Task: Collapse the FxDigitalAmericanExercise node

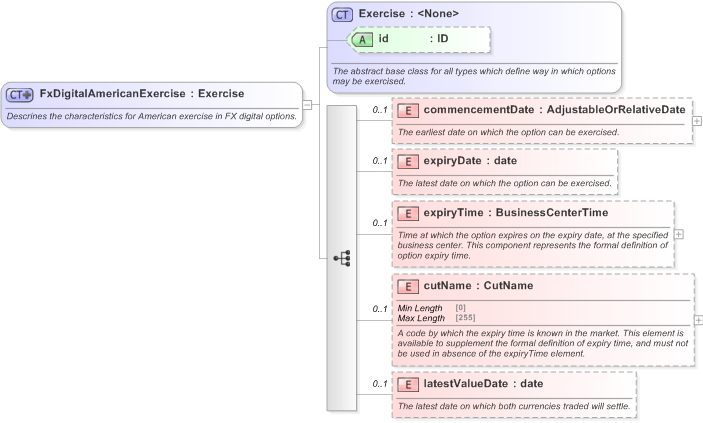Action: point(307,105)
